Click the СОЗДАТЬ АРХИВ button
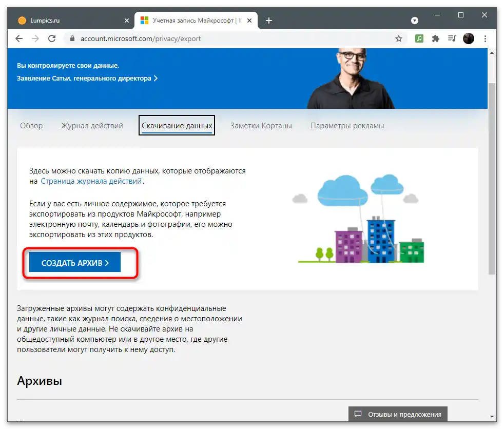The image size is (504, 429). (75, 263)
